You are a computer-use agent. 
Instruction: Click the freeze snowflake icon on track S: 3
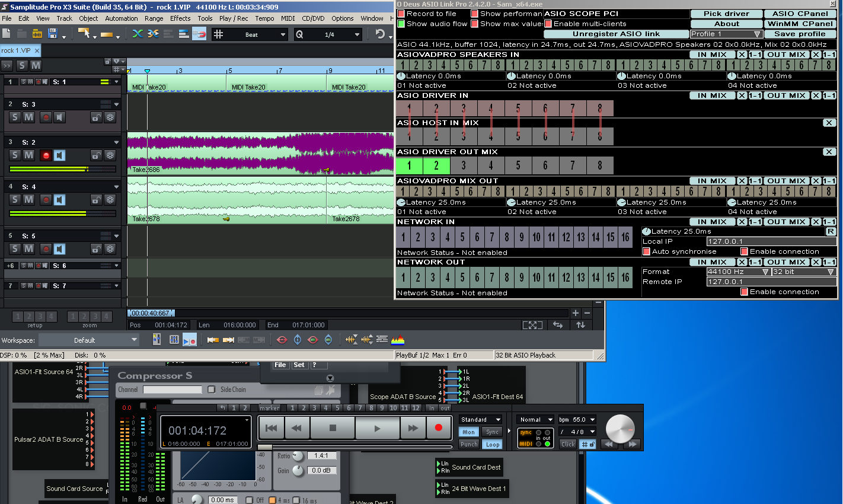coord(110,117)
